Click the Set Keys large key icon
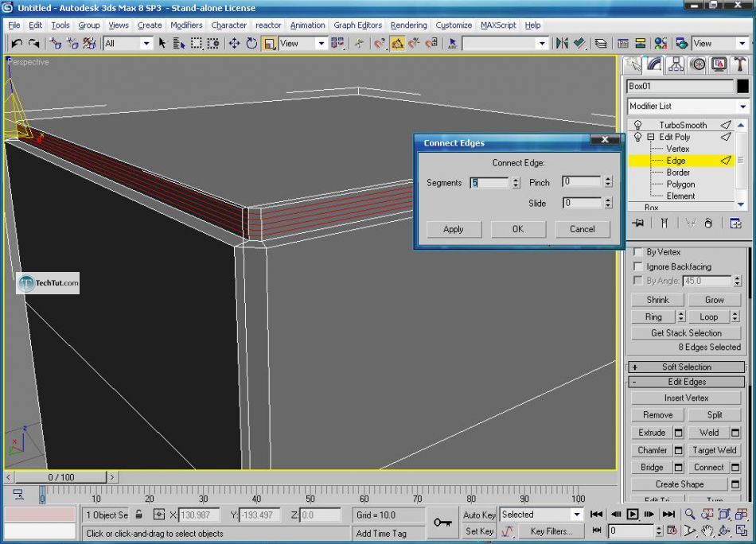The image size is (756, 544). (x=442, y=523)
